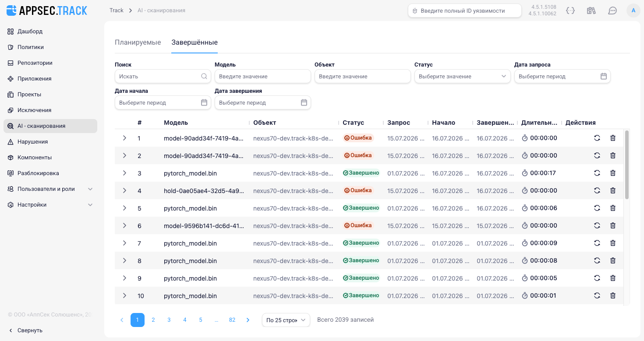The image size is (644, 341).
Task: Expand row 1 details chevron
Action: 124,138
